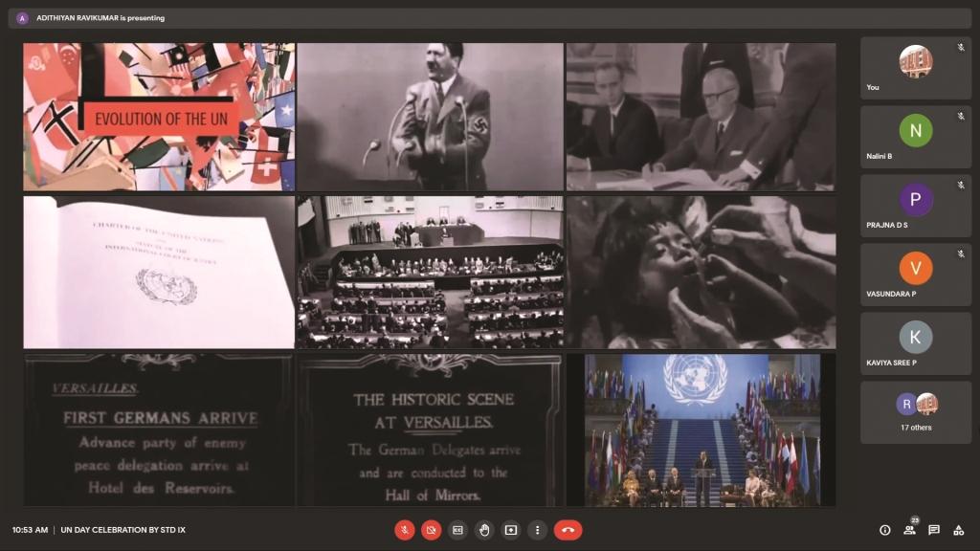
Task: Unmute the microphone in the call bar
Action: coord(405,530)
